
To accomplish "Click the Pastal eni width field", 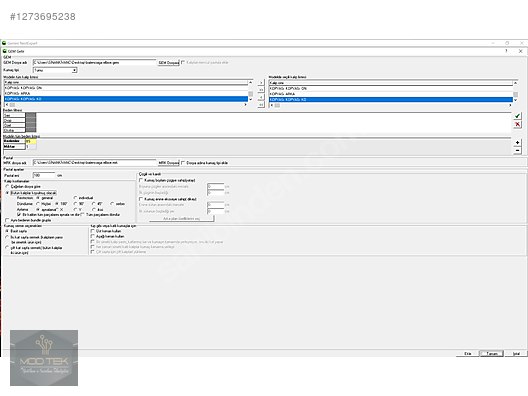I will 44,175.
